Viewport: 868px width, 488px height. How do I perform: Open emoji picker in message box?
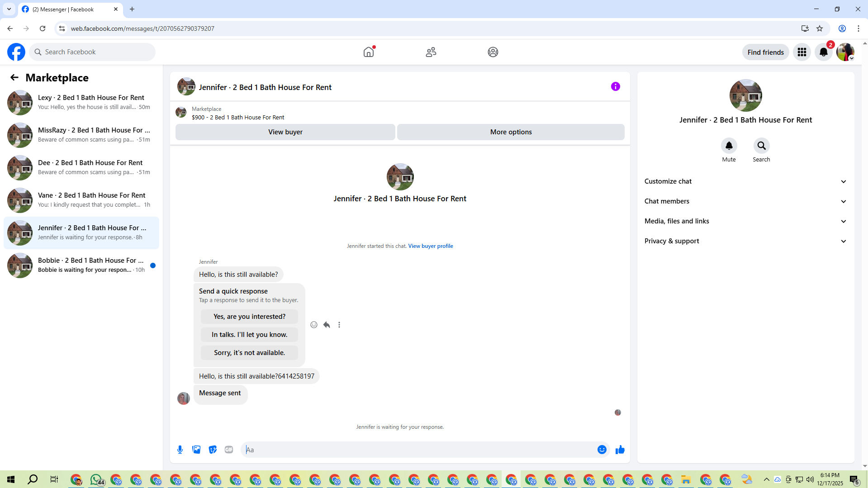pyautogui.click(x=602, y=450)
